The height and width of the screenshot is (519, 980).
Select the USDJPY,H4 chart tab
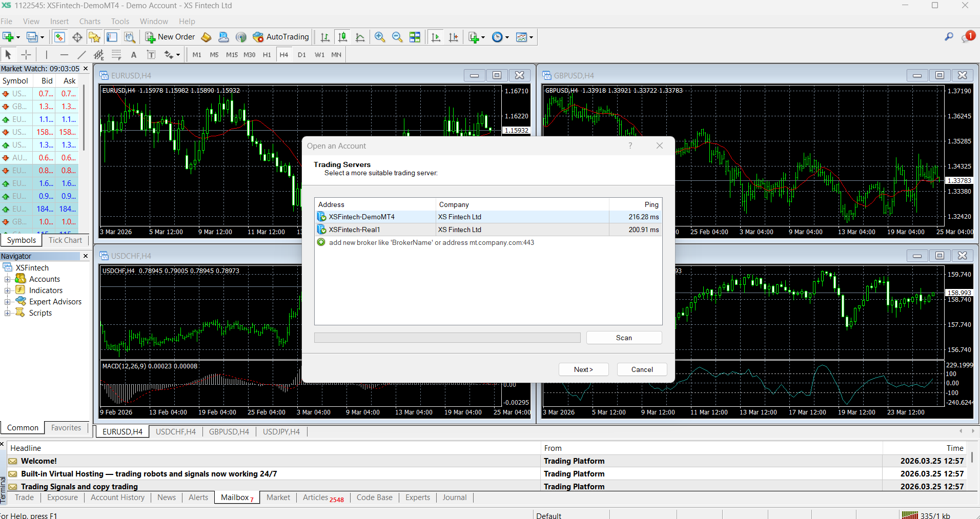tap(281, 432)
